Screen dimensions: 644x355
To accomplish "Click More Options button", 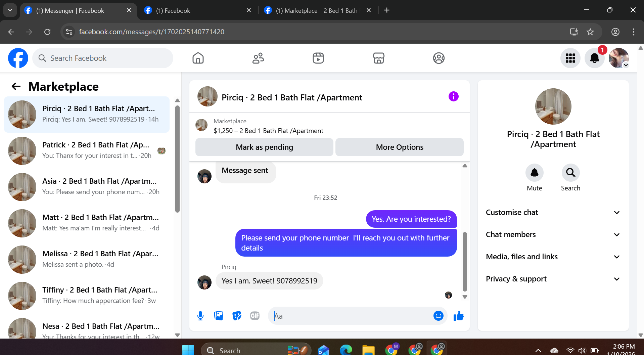I will (400, 147).
